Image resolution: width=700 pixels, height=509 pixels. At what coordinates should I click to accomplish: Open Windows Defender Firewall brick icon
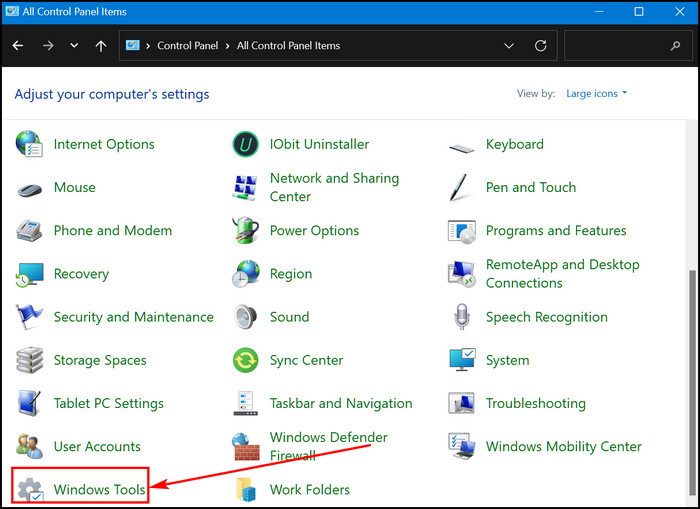pos(246,446)
